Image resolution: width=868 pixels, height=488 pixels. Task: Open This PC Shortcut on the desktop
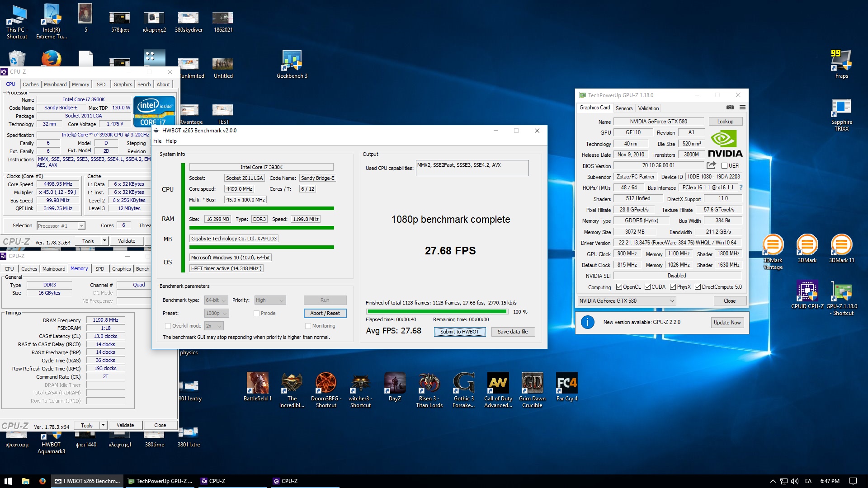point(17,21)
